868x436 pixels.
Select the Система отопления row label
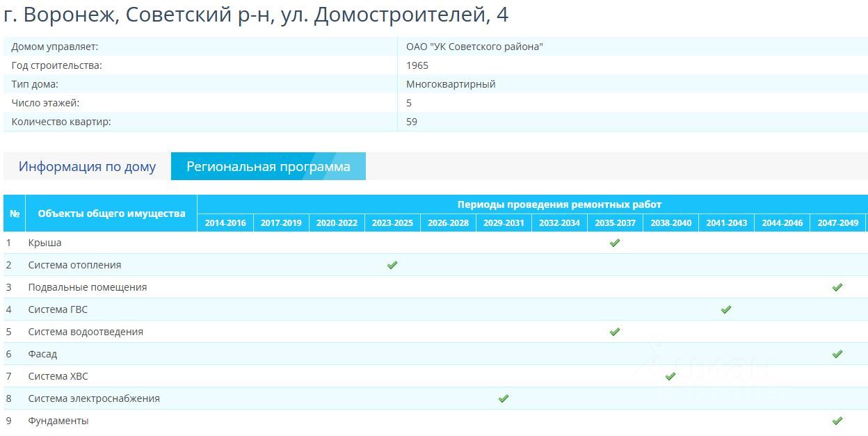tap(74, 265)
